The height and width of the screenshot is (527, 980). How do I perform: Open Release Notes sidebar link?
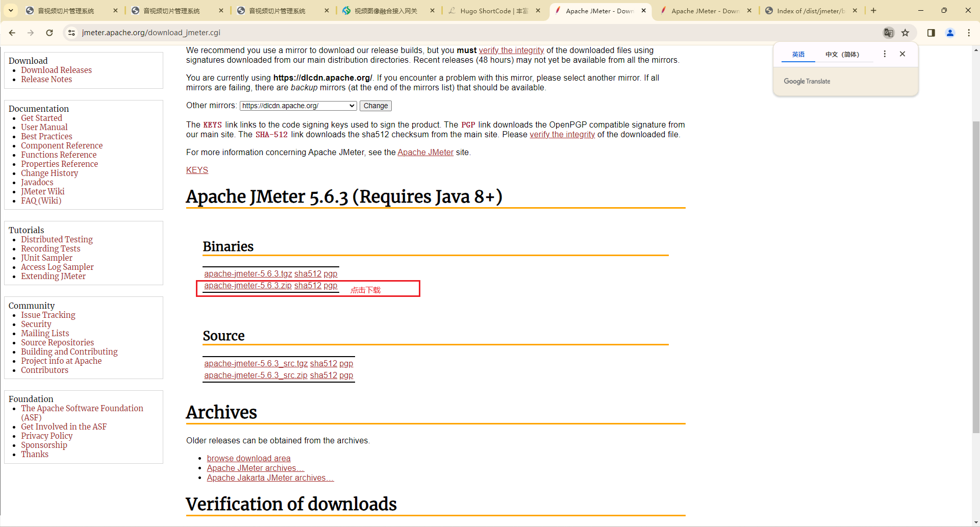[46, 80]
